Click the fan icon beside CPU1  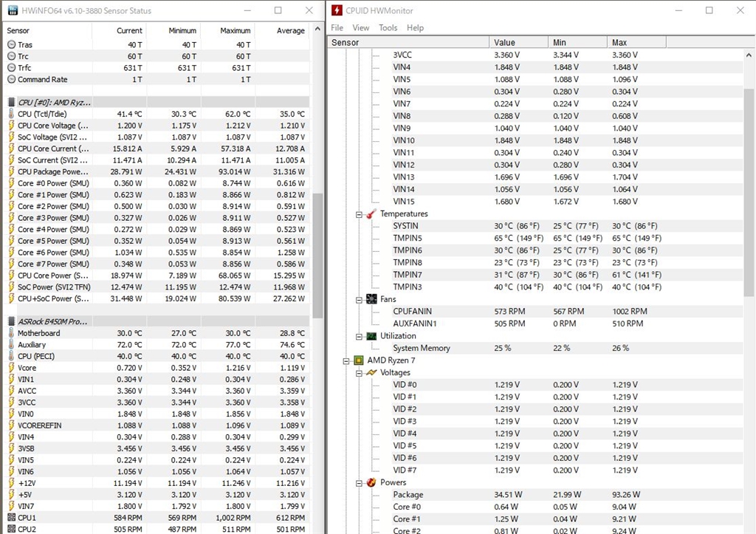pos(12,518)
